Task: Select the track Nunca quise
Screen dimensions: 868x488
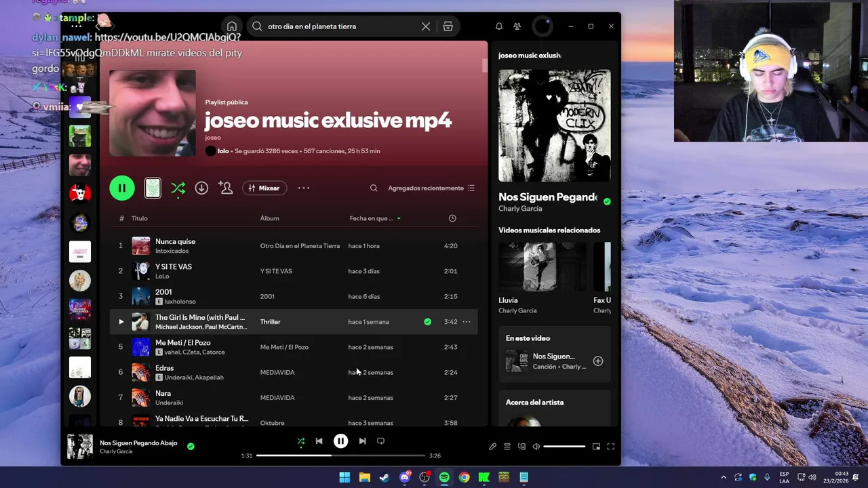Action: coord(175,241)
